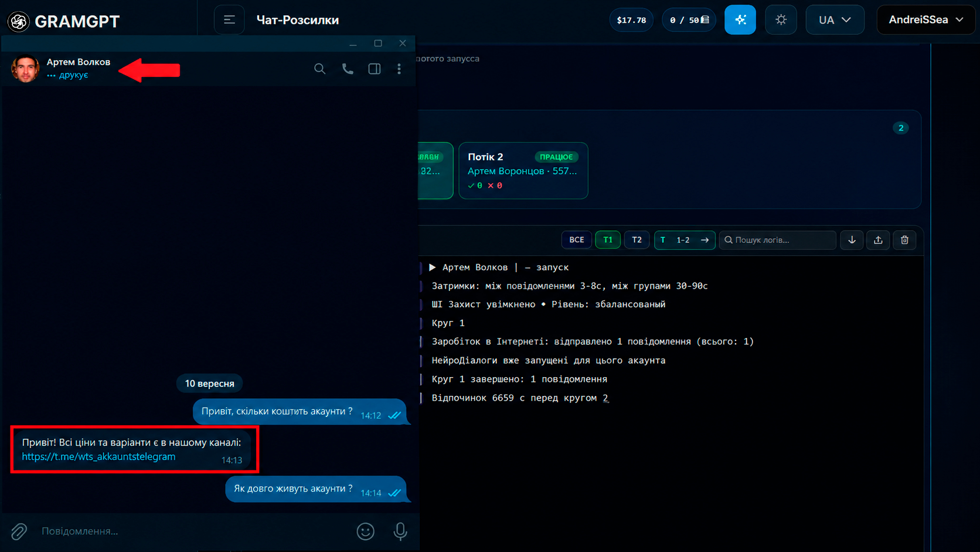The width and height of the screenshot is (980, 552).
Task: Click log line starting "Затримки: між повідомленнями"
Action: (570, 286)
